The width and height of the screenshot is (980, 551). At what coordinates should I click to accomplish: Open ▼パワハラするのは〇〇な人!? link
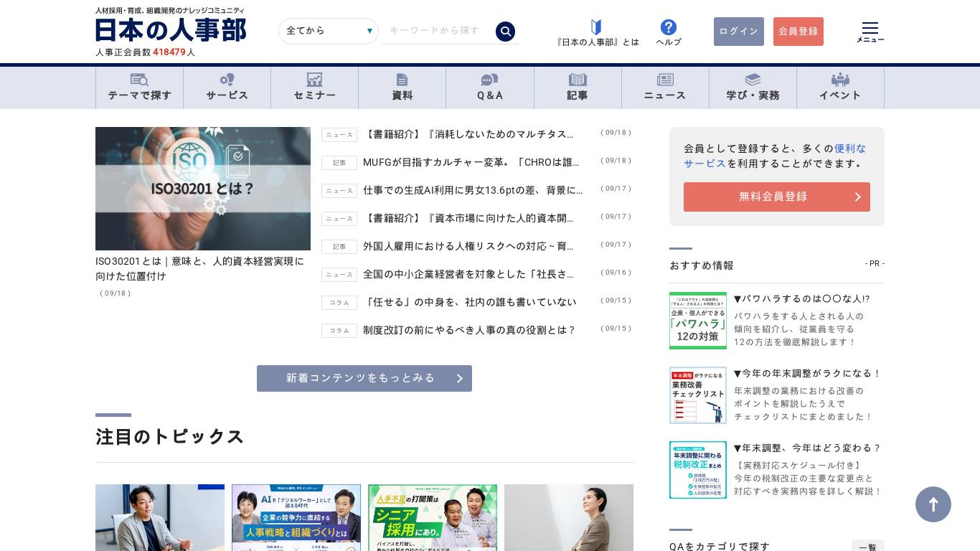[802, 298]
